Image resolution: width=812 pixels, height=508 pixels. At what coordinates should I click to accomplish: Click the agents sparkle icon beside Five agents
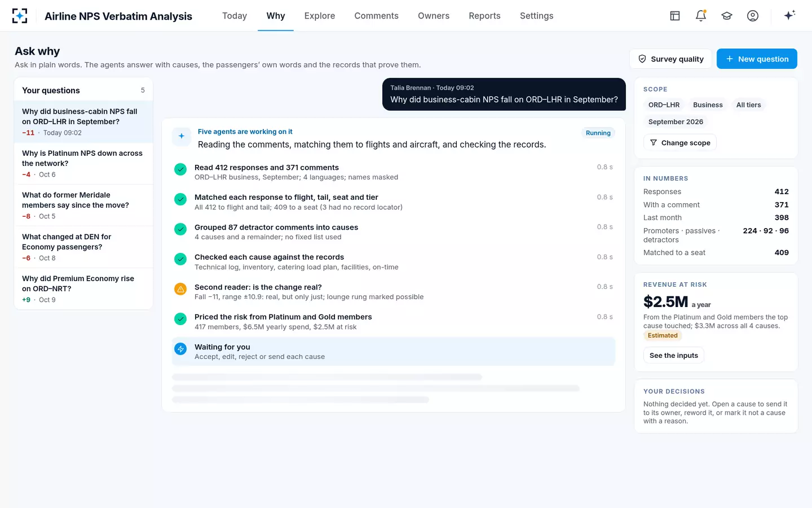182,136
